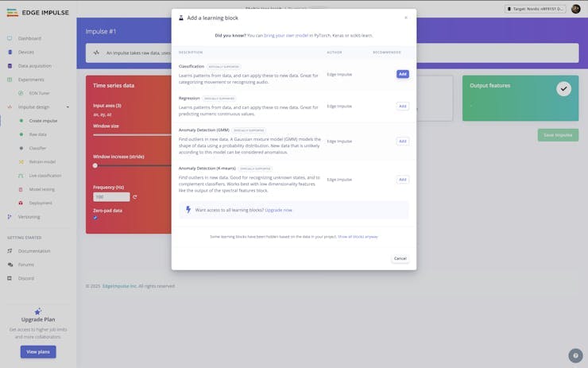This screenshot has width=588, height=368.
Task: Click the Forums icon
Action: pyautogui.click(x=10, y=265)
